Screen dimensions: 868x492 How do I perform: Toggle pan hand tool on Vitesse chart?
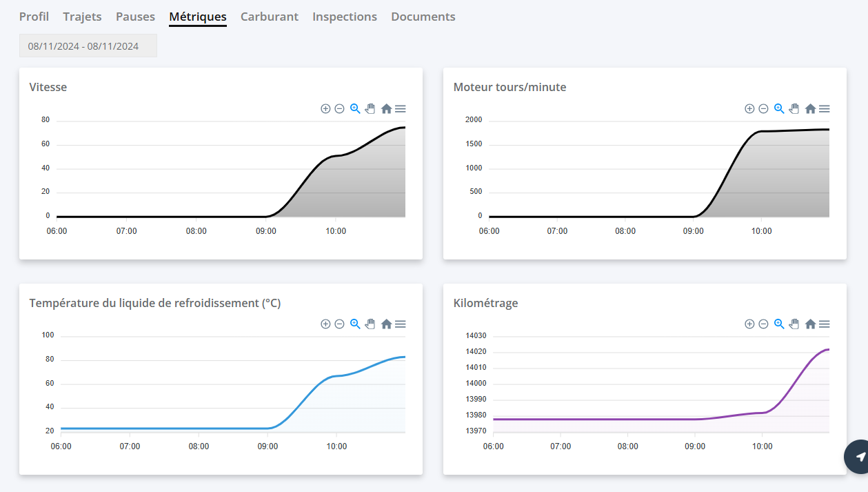370,108
